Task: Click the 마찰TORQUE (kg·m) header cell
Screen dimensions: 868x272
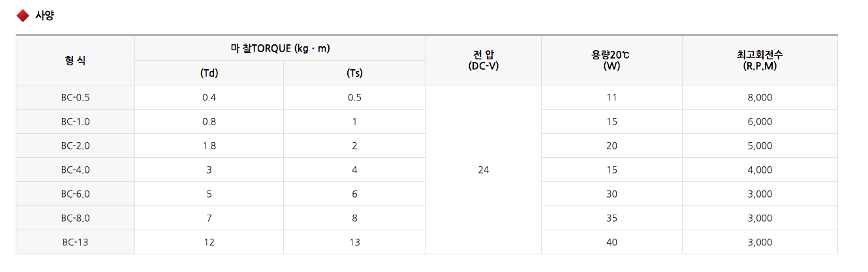Action: click(280, 48)
